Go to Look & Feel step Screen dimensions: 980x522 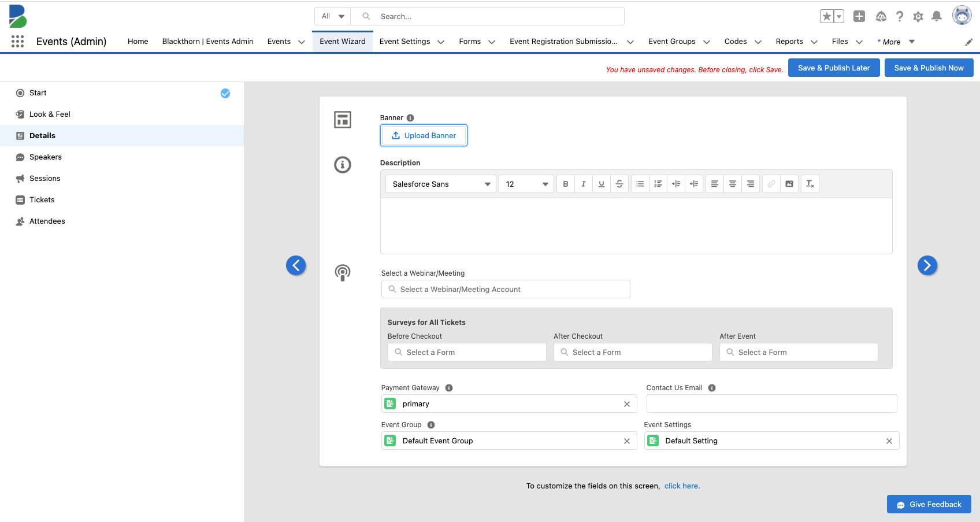coord(122,114)
